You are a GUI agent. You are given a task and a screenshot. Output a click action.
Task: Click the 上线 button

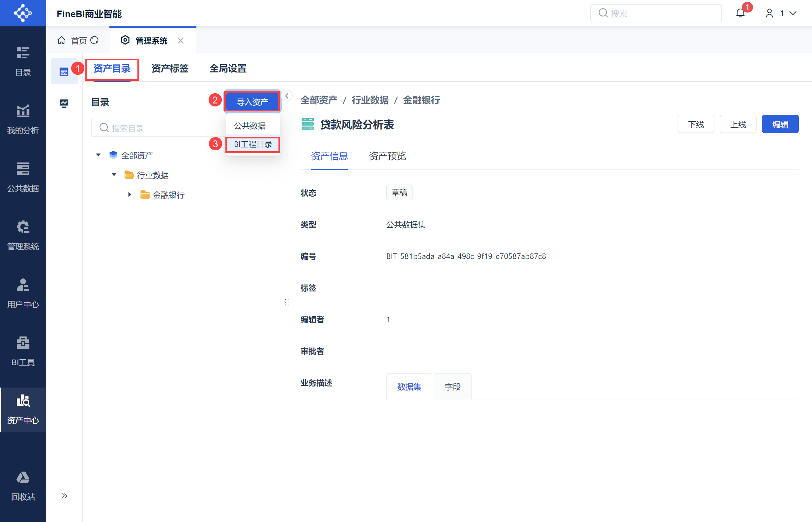738,124
